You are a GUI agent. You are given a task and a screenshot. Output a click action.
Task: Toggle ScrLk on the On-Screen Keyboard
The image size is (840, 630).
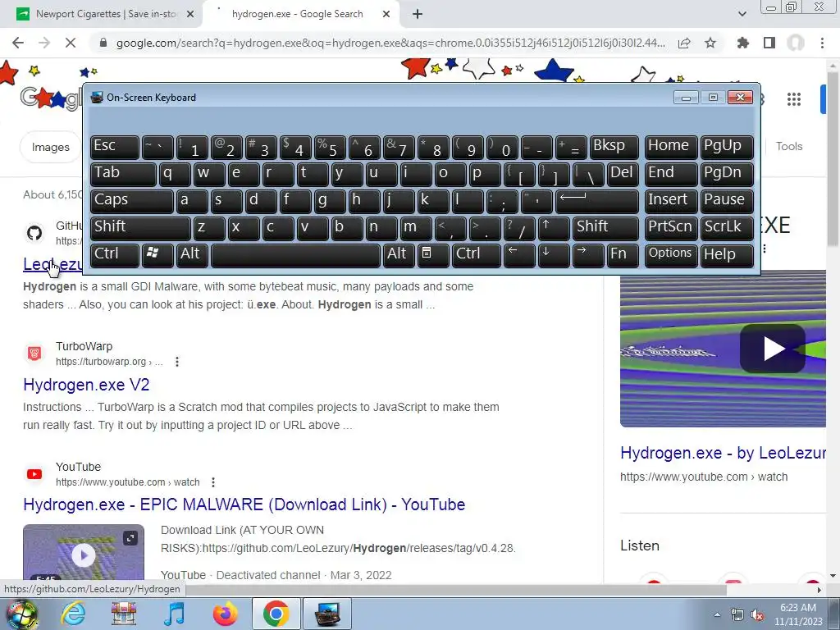click(727, 228)
